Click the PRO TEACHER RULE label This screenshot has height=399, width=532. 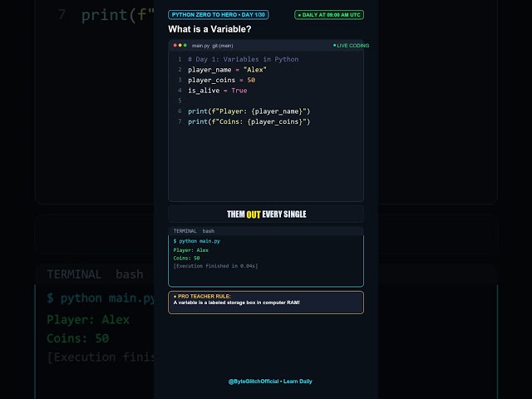[x=202, y=296]
